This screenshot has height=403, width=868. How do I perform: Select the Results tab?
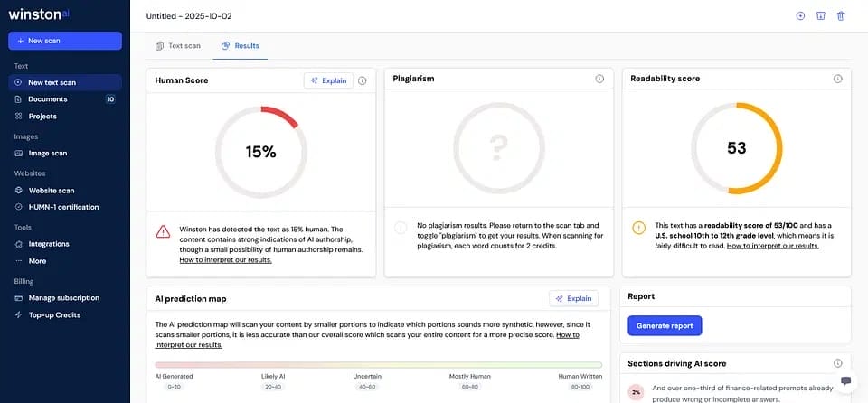pos(241,46)
